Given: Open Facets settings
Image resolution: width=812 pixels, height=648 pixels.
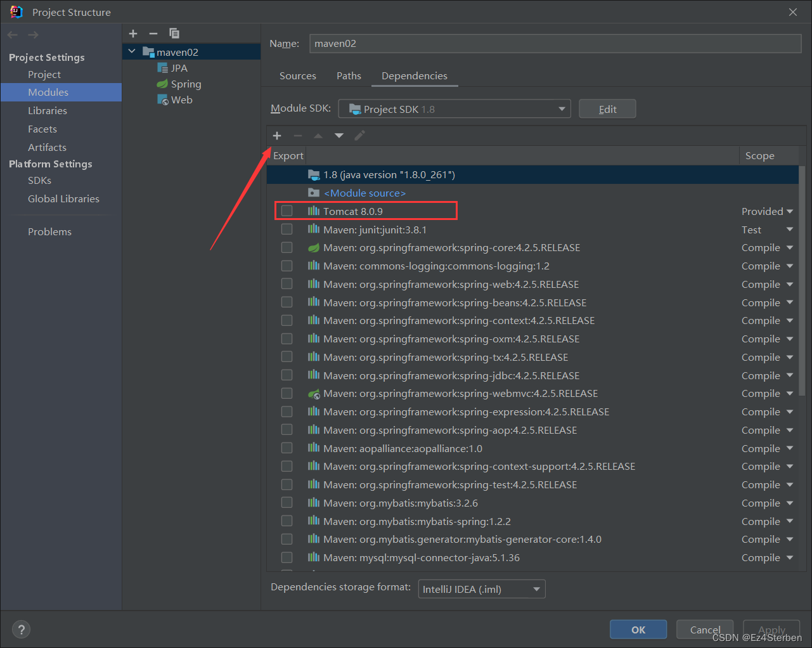Looking at the screenshot, I should point(42,129).
